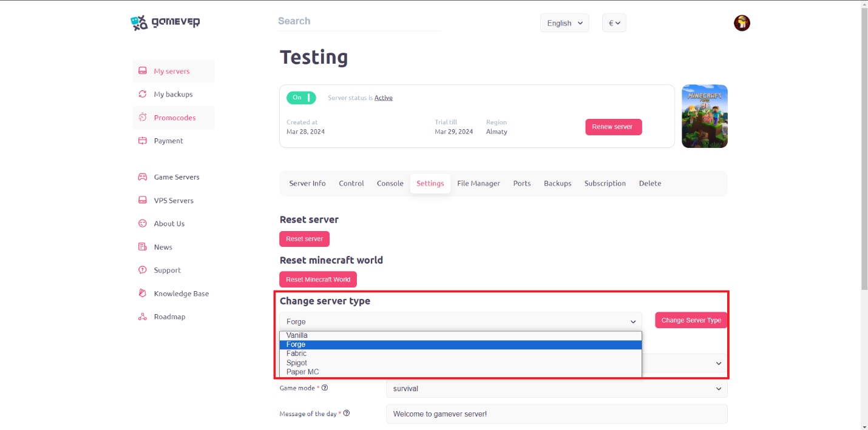This screenshot has height=430, width=868.
Task: Click the Payment card icon
Action: coord(143,141)
